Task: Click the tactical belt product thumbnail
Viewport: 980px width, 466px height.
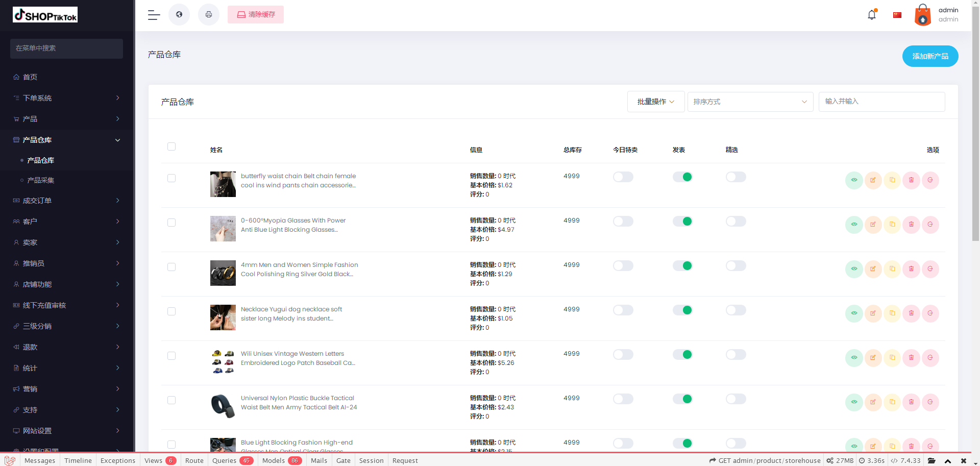Action: pyautogui.click(x=223, y=406)
